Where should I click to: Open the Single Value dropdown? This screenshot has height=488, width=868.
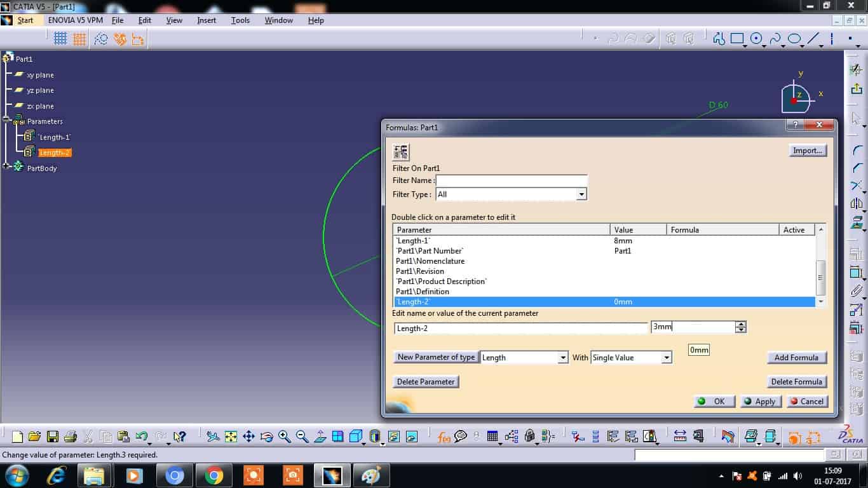coord(667,358)
